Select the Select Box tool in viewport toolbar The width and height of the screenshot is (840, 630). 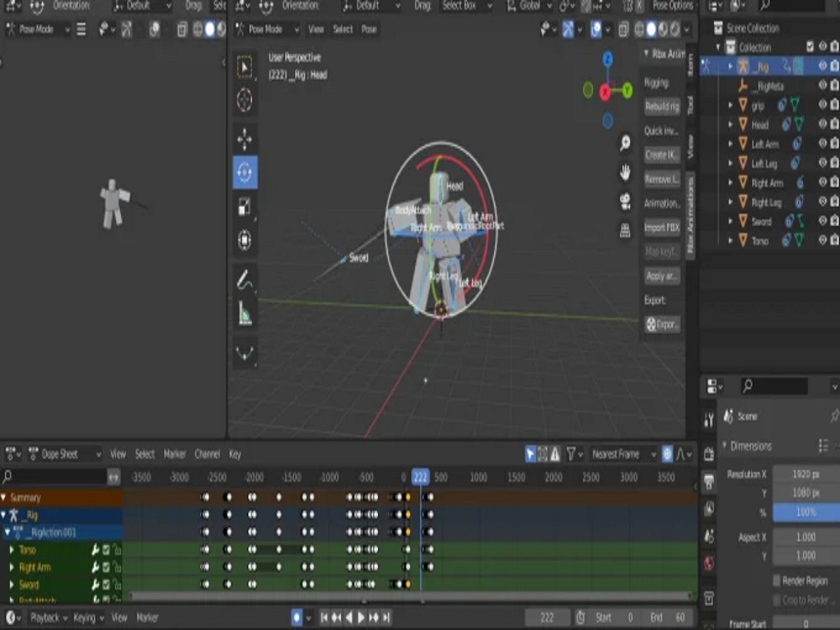pyautogui.click(x=244, y=67)
